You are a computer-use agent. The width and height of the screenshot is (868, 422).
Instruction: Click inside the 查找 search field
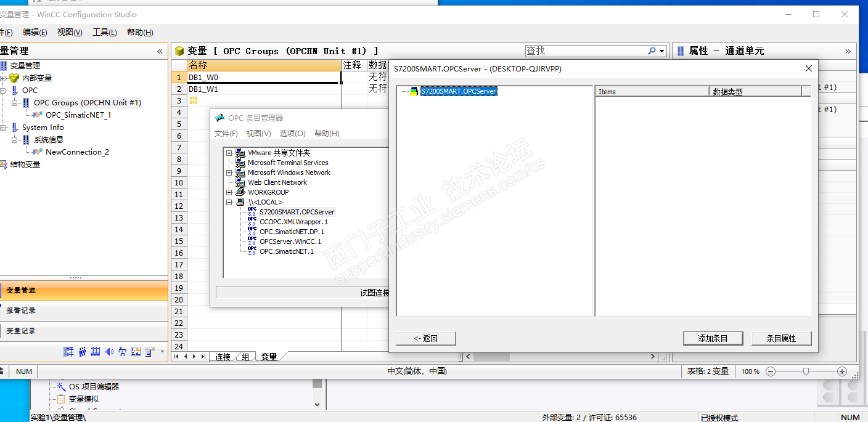coord(585,51)
